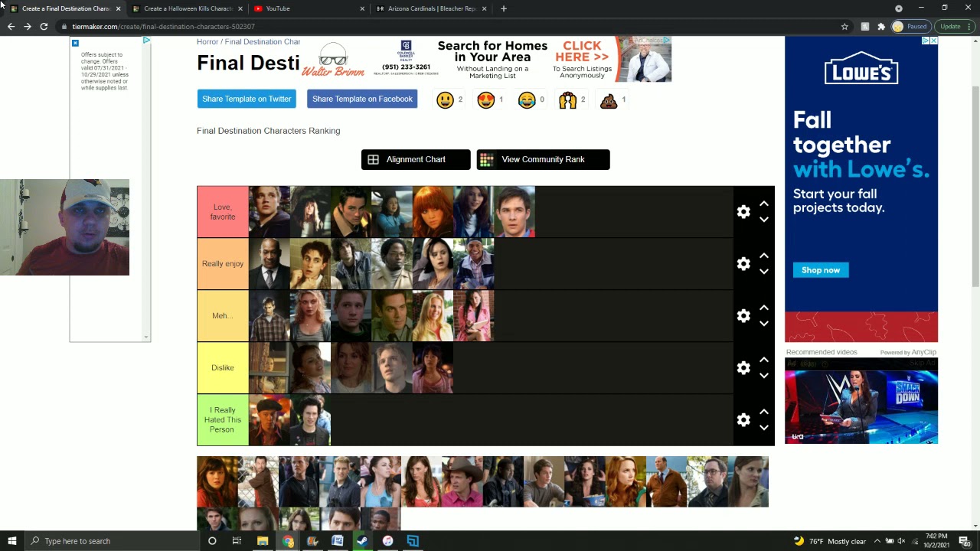React with the grinning smiley emoji
Image resolution: width=980 pixels, height=551 pixels.
(445, 100)
